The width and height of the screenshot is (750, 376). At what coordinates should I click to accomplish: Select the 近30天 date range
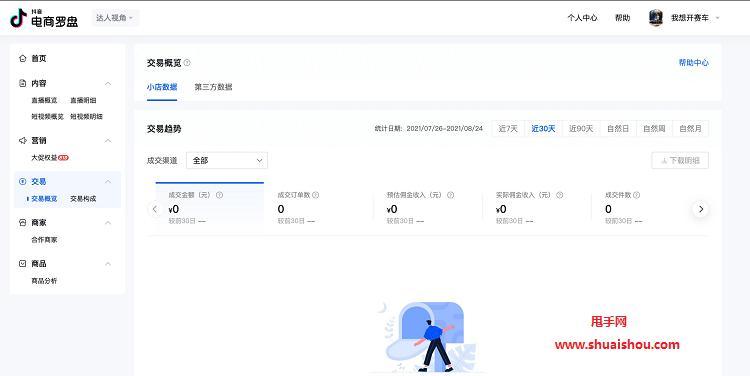point(543,129)
